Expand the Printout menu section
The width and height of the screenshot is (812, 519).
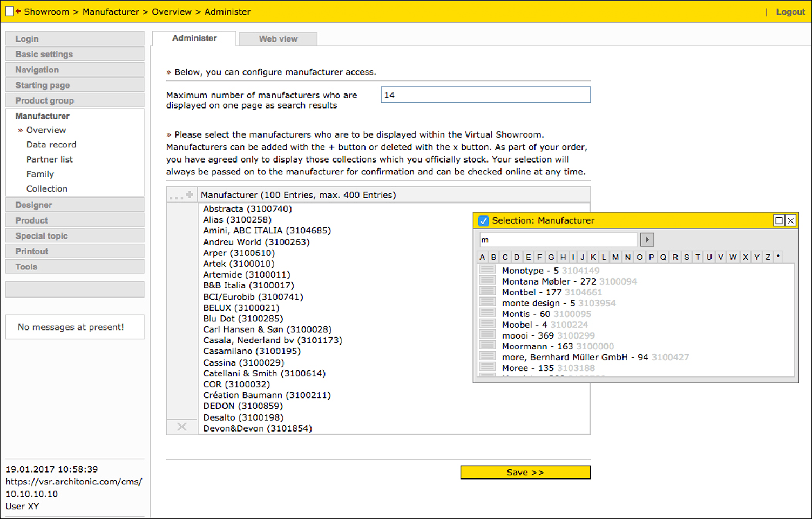(x=75, y=251)
